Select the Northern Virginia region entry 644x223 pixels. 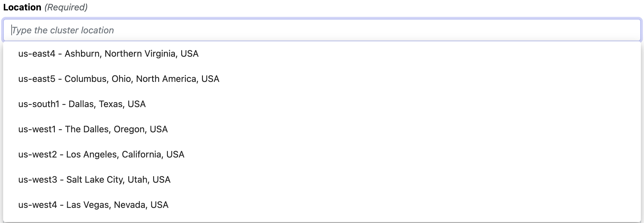coord(108,54)
